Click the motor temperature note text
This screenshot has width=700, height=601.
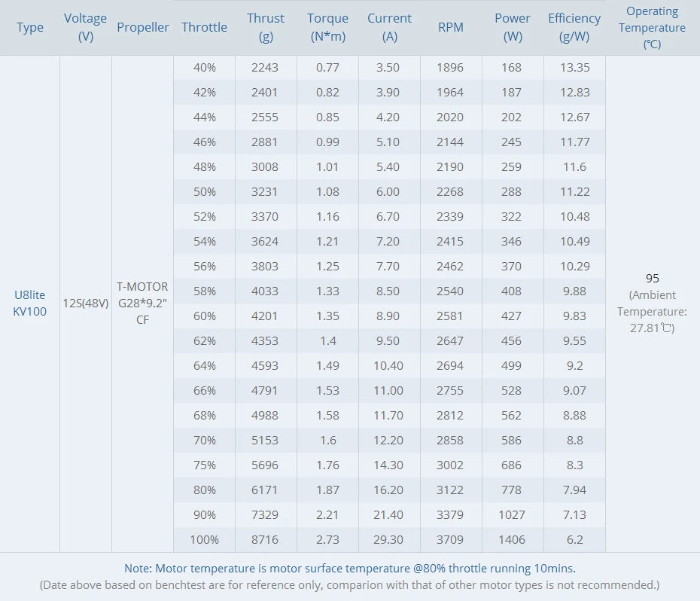350,569
